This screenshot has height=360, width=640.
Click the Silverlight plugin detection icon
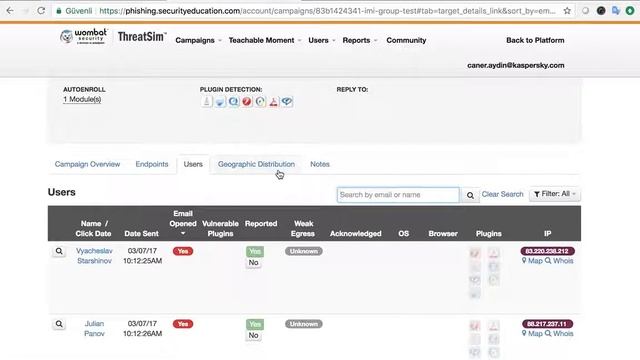pos(287,101)
